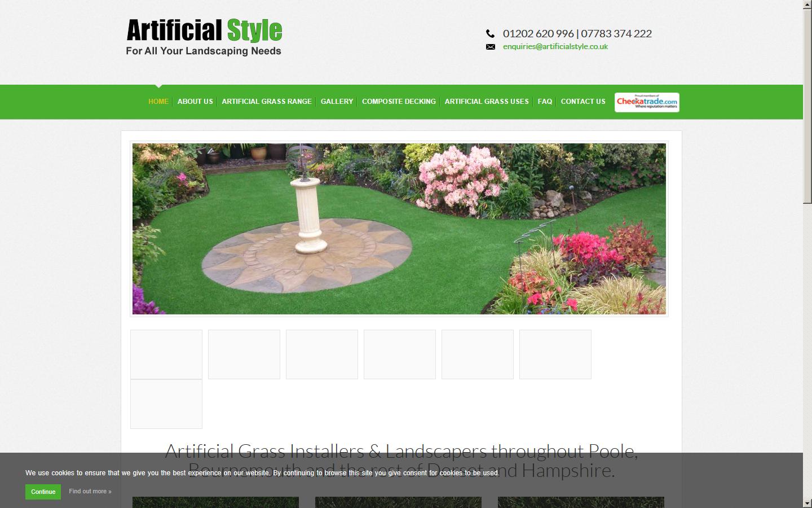Navigate to the GALLERY section
The image size is (812, 508).
pyautogui.click(x=337, y=102)
